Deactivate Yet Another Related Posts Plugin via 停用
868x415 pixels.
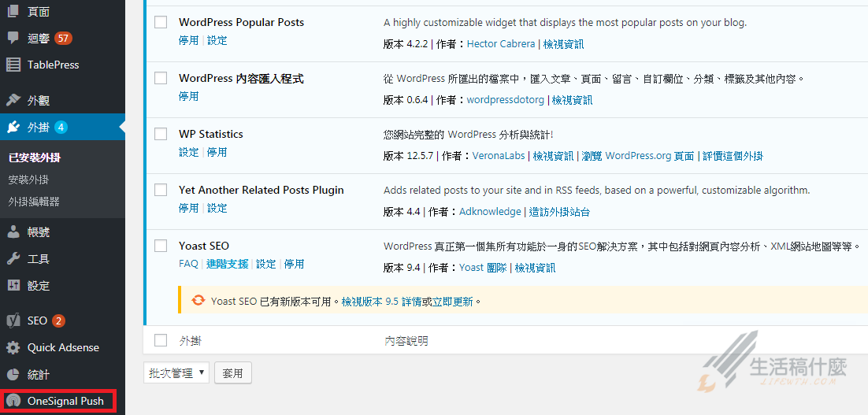point(188,208)
